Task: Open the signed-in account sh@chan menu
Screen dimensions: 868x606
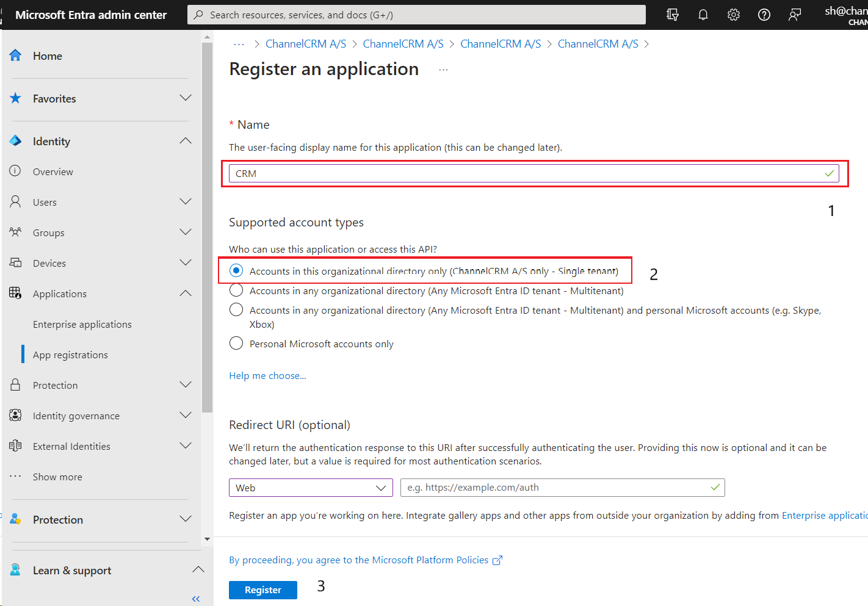Action: click(x=846, y=15)
